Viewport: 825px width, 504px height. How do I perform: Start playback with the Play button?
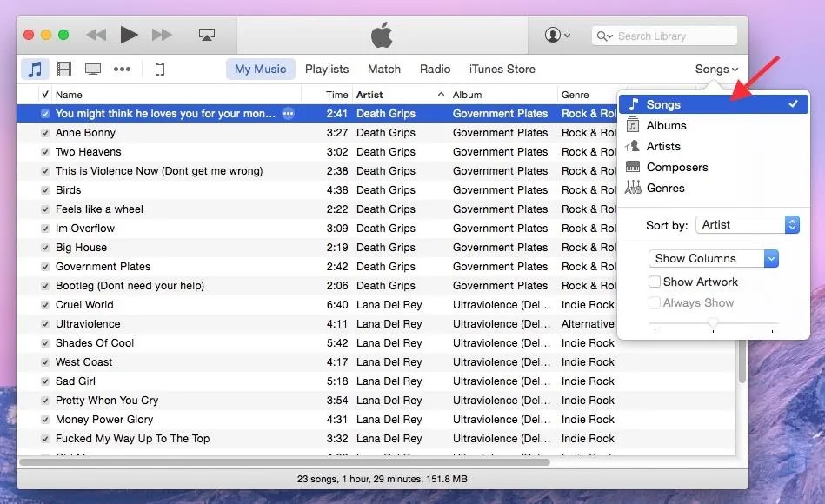coord(129,35)
